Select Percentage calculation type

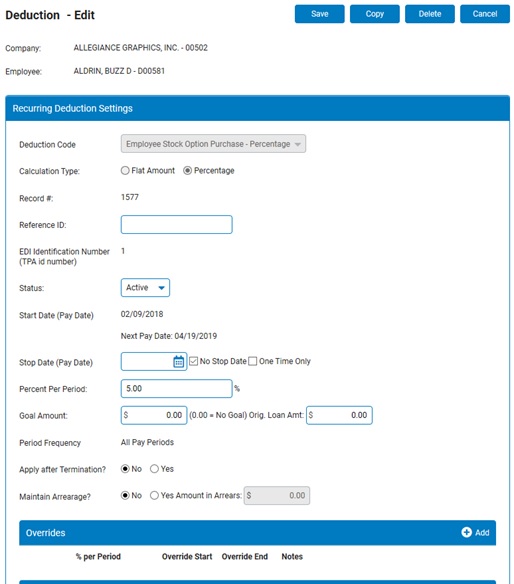click(x=187, y=171)
